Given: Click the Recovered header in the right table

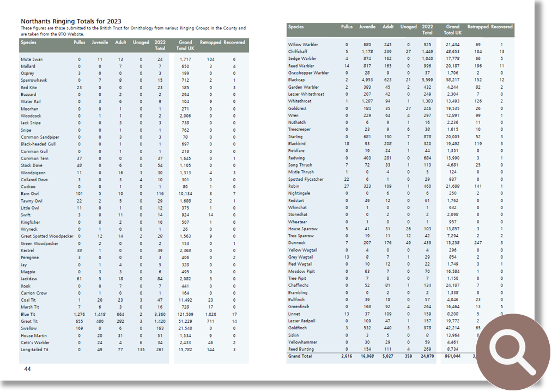Looking at the screenshot, I should [501, 27].
